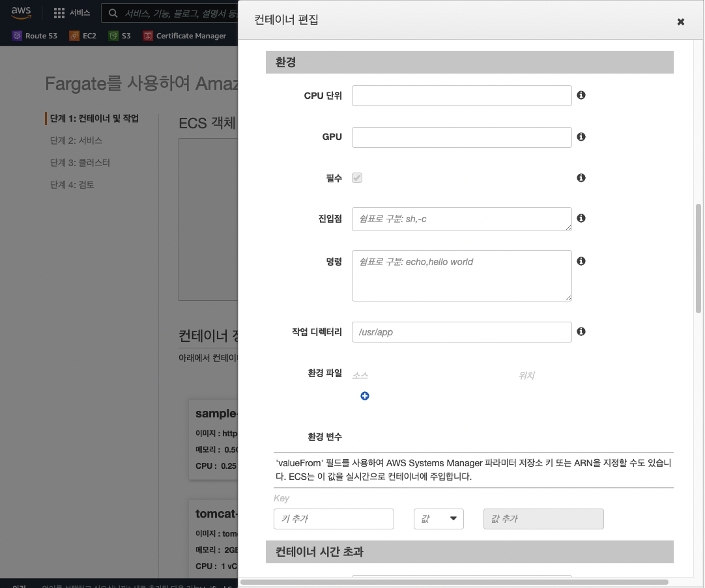Toggle the 필수 checkbox
Viewport: 705px width, 588px height.
357,178
